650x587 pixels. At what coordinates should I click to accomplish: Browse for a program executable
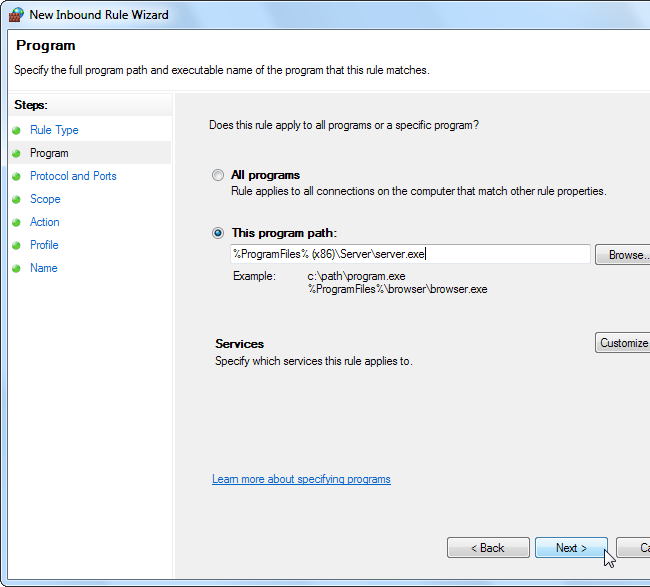(624, 255)
